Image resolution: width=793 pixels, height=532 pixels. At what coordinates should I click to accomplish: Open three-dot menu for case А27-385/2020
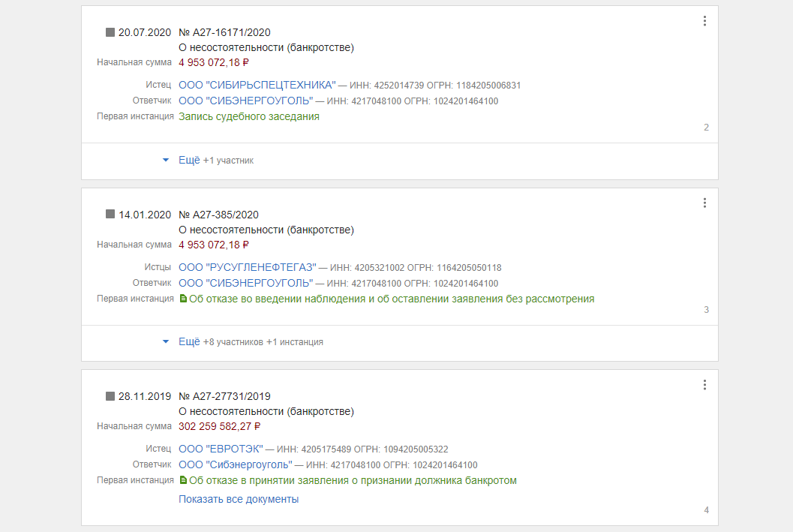click(x=704, y=203)
